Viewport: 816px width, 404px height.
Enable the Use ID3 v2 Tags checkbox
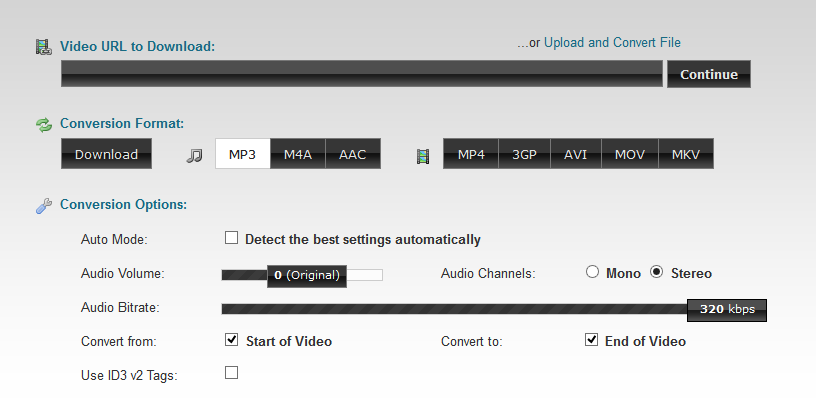click(x=231, y=372)
